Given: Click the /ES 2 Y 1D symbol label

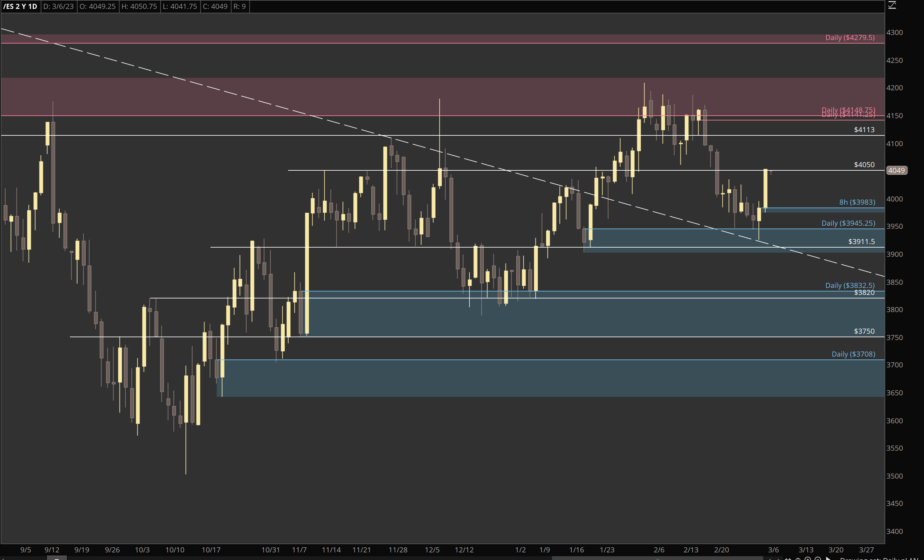Looking at the screenshot, I should click(x=20, y=6).
